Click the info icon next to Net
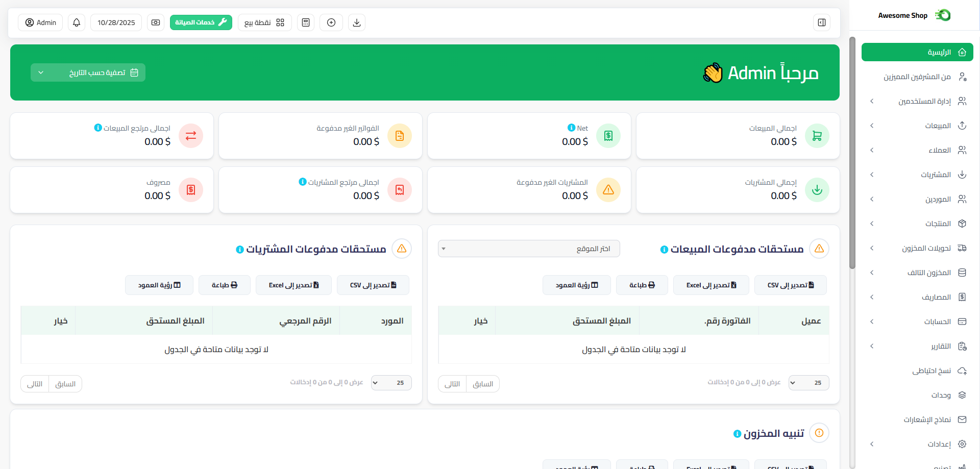 tap(571, 128)
